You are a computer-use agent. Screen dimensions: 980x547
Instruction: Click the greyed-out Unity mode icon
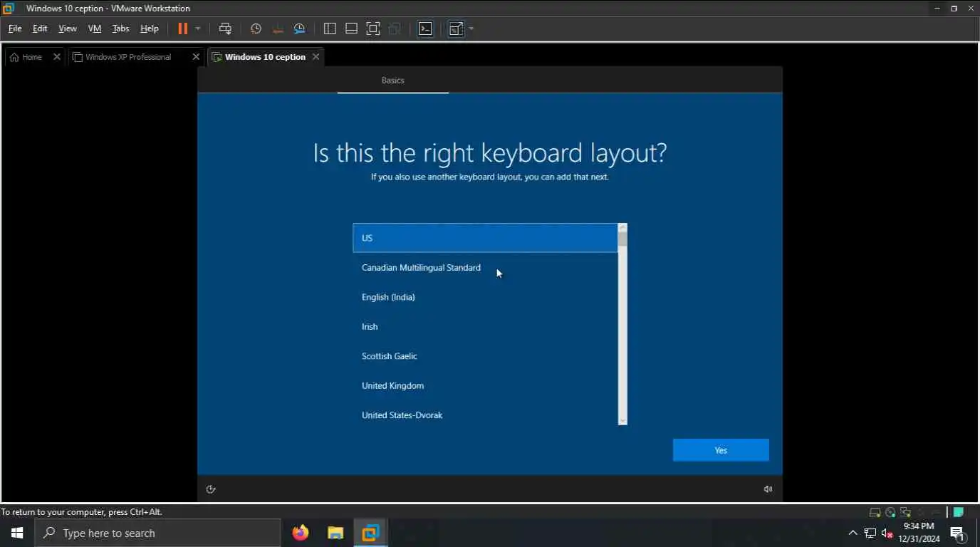pyautogui.click(x=395, y=28)
